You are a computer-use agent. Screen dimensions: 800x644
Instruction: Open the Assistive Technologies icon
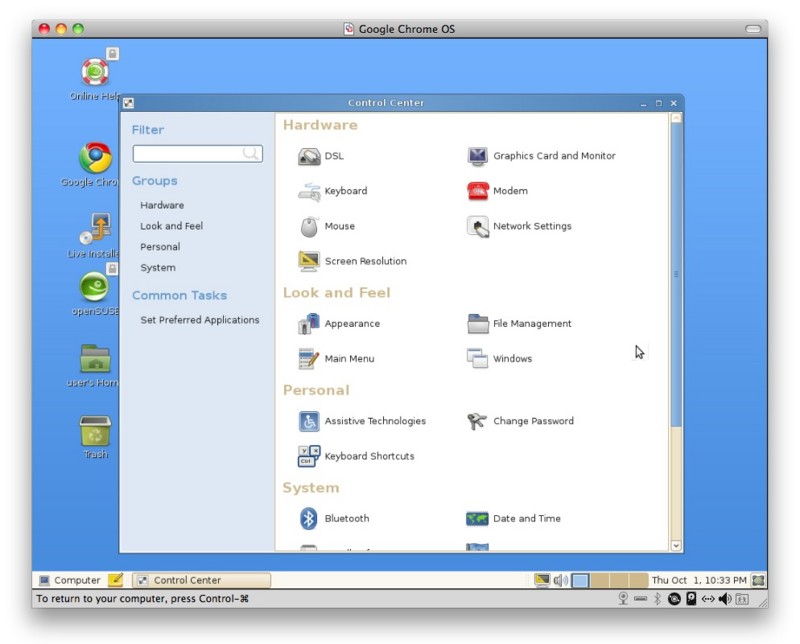(x=309, y=422)
